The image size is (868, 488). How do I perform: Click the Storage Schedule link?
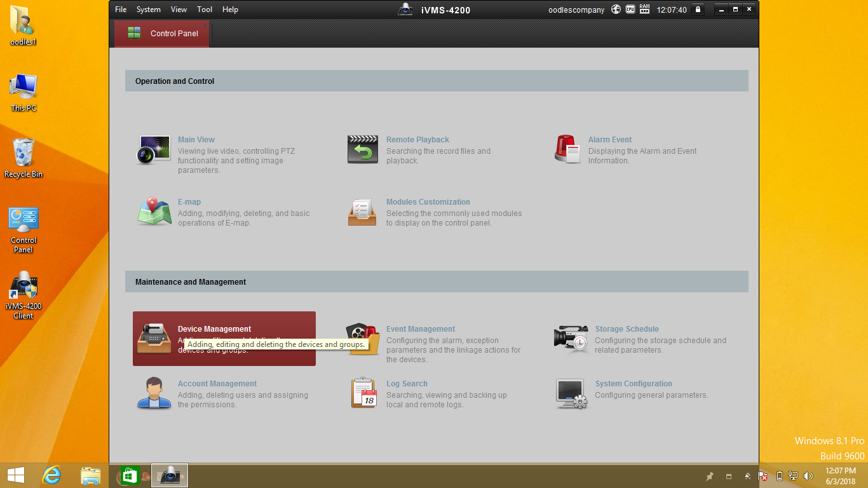pos(627,329)
